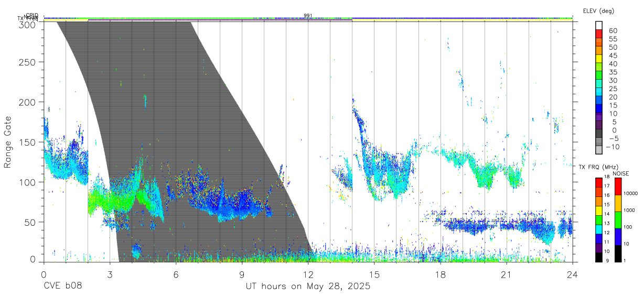The width and height of the screenshot is (644, 297).
Task: Click the 'Range Gate' y-axis title
Action: (8, 142)
